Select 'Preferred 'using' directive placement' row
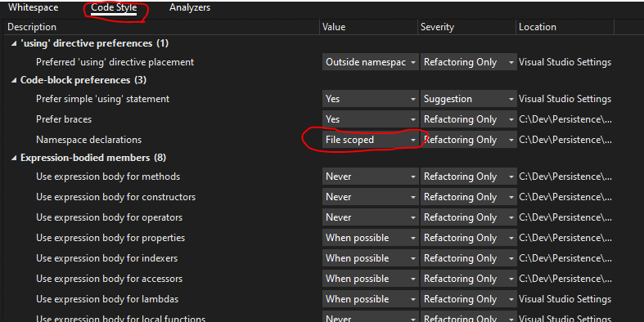Image resolution: width=644 pixels, height=322 pixels. [x=115, y=62]
